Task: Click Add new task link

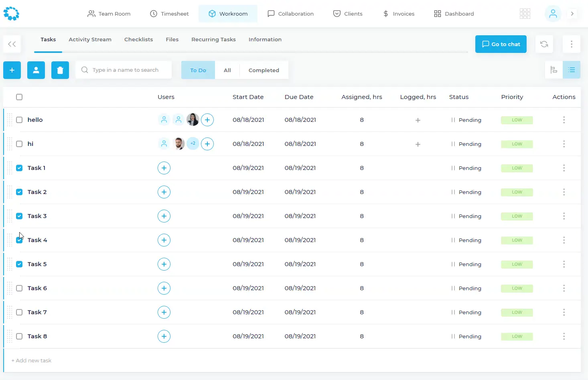Action: pyautogui.click(x=32, y=360)
